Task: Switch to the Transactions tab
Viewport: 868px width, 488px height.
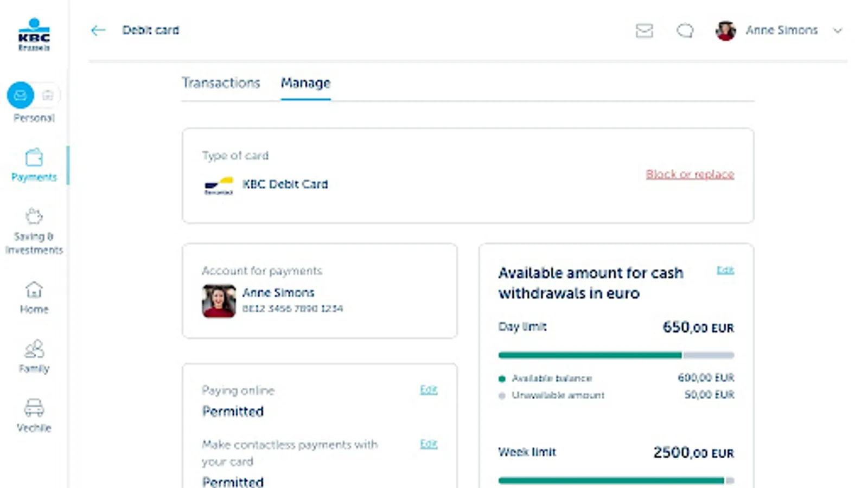Action: [221, 83]
